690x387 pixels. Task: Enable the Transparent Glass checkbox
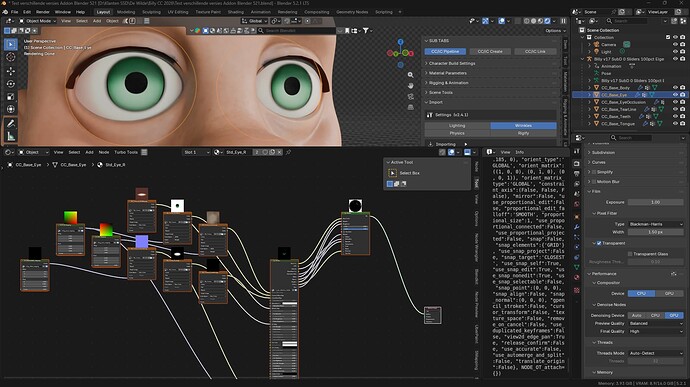pos(630,254)
